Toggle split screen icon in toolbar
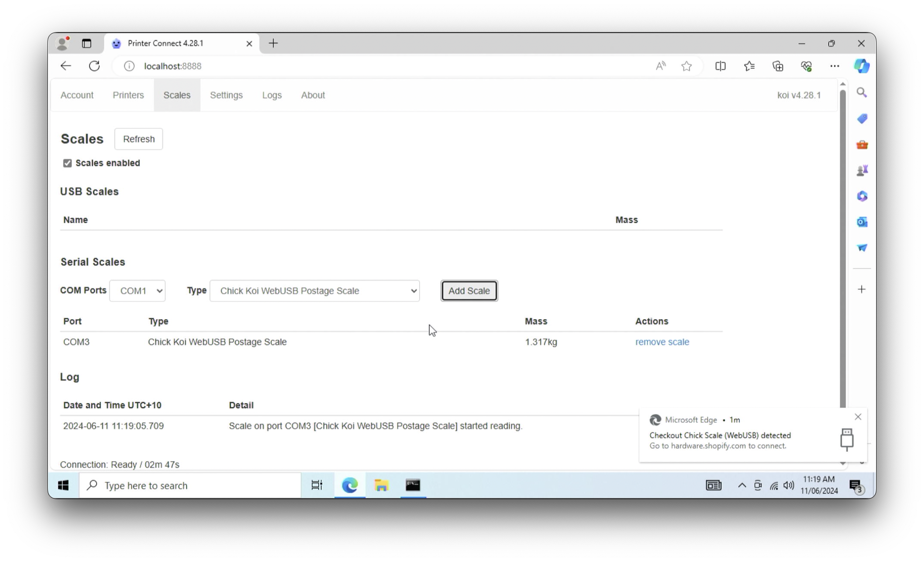The width and height of the screenshot is (924, 562). pyautogui.click(x=720, y=66)
